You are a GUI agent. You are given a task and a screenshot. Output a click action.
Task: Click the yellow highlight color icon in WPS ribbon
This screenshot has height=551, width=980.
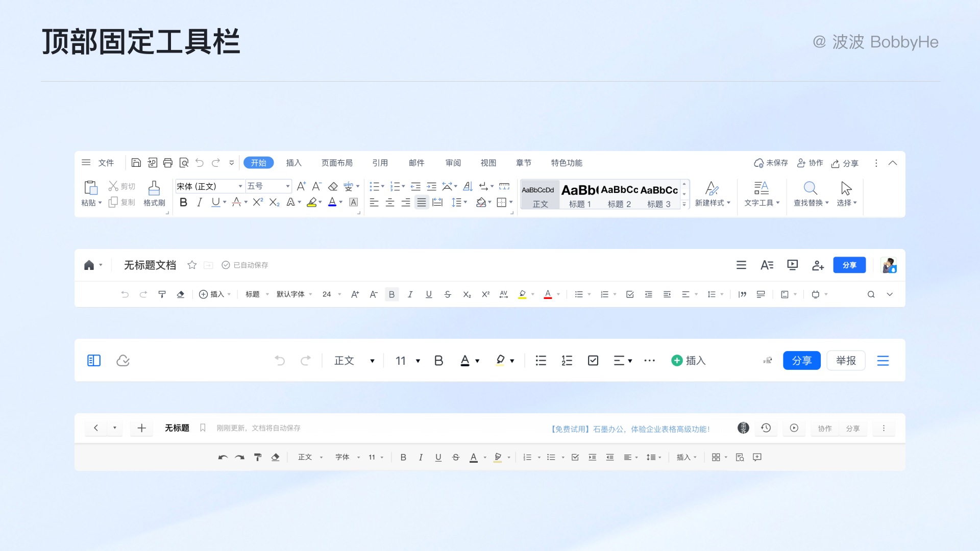tap(311, 203)
